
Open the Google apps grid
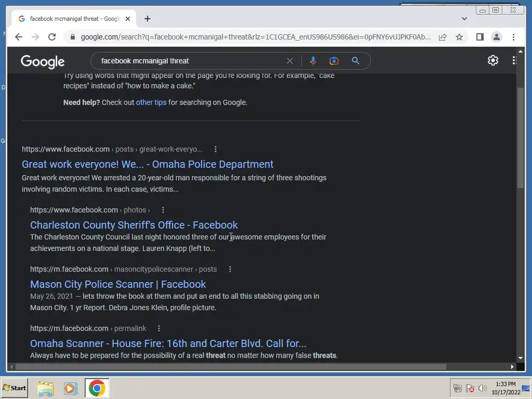point(514,60)
